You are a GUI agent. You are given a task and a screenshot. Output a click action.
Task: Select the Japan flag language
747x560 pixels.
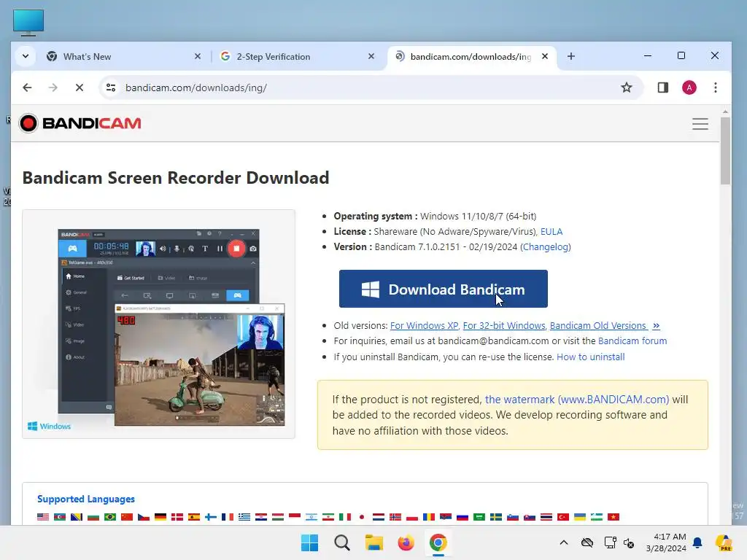362,517
